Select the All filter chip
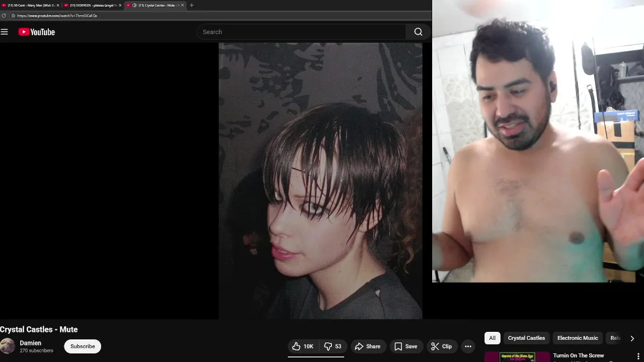The height and width of the screenshot is (362, 644). click(492, 338)
